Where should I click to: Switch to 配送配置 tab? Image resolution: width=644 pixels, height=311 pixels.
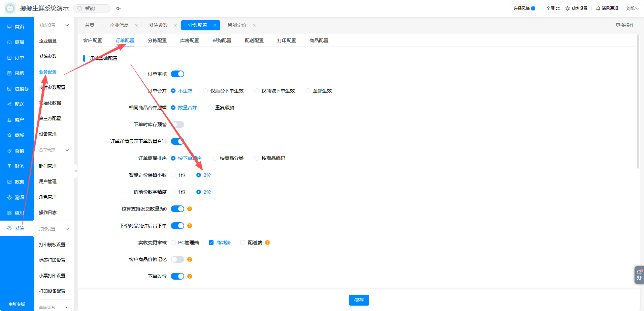click(254, 40)
